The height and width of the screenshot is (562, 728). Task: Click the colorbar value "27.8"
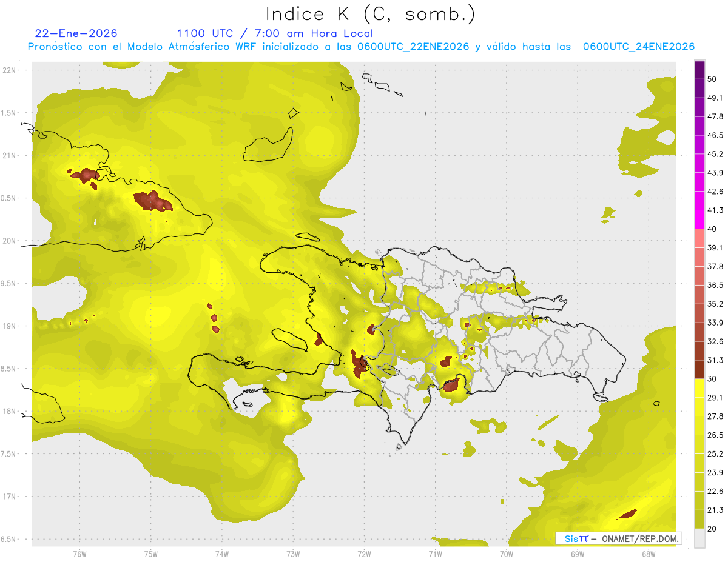pos(715,416)
